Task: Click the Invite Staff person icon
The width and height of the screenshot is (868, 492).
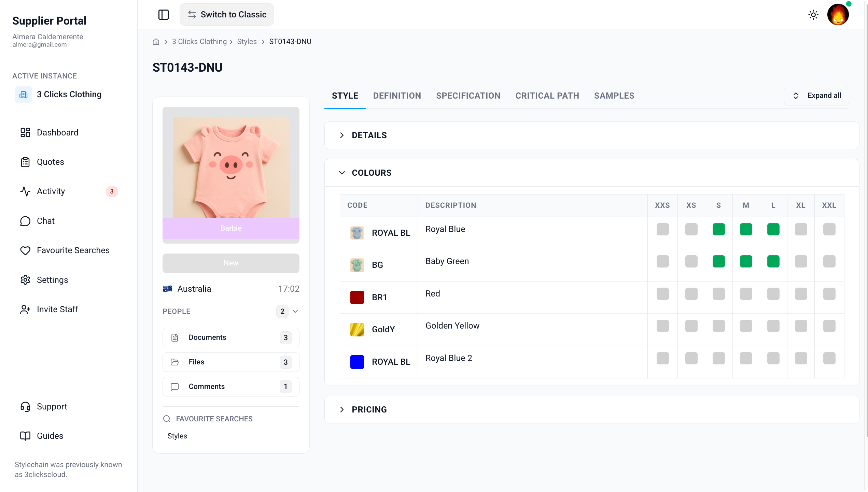Action: point(25,309)
